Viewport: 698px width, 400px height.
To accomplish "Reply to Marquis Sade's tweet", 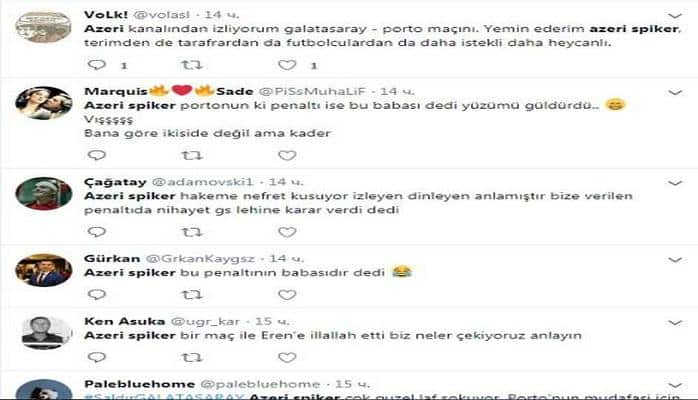I will pyautogui.click(x=97, y=155).
